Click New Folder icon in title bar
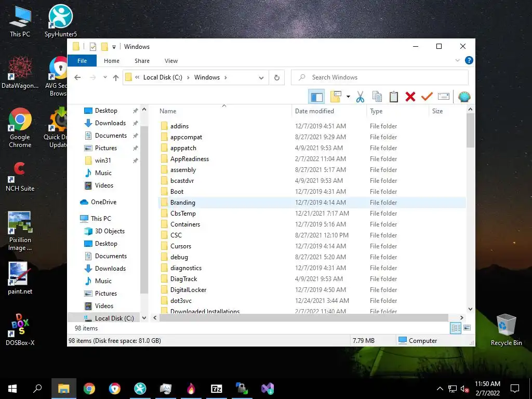This screenshot has height=399, width=532. point(104,46)
